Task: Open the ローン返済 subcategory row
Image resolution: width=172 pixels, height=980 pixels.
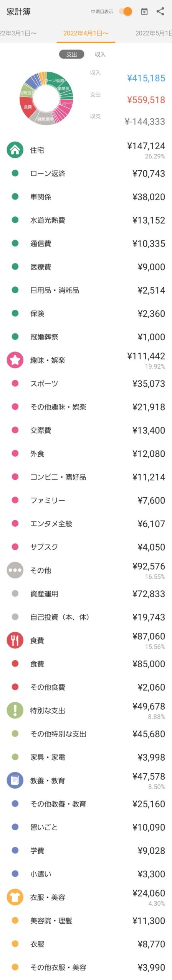Action: [86, 173]
